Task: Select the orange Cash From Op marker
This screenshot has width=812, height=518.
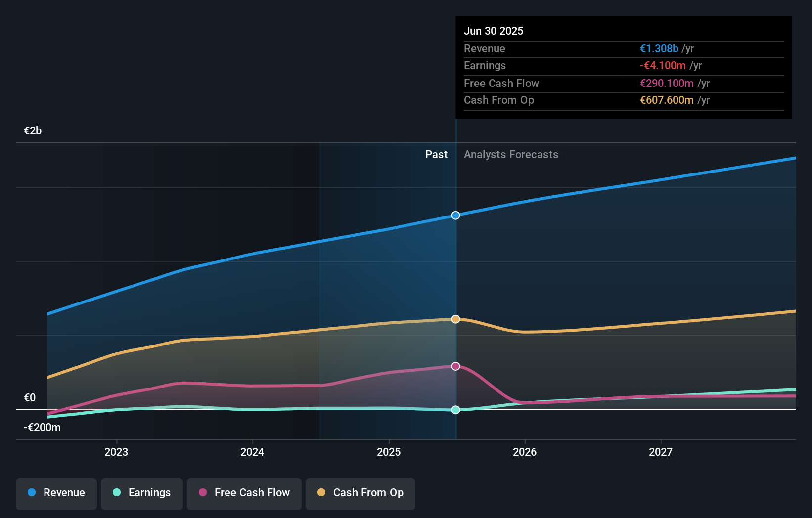Action: 455,319
